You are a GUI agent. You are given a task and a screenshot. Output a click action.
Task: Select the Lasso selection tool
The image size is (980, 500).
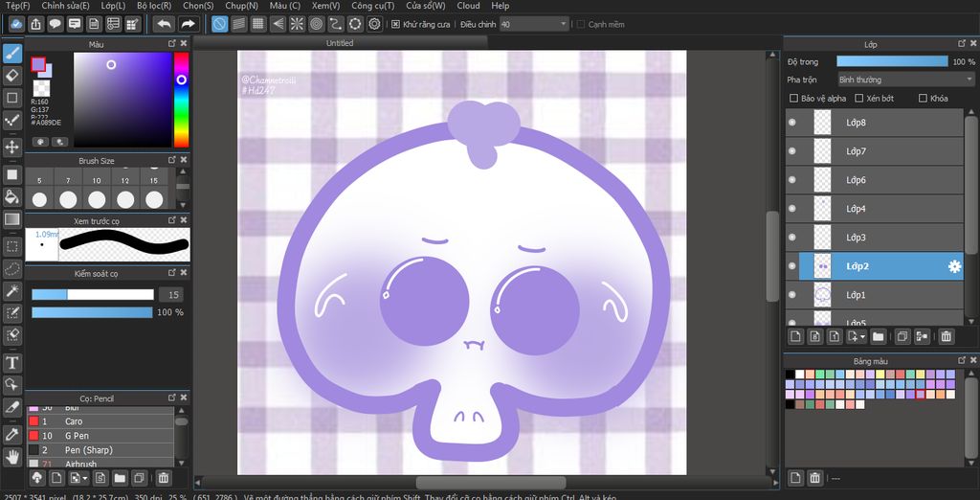(x=11, y=268)
